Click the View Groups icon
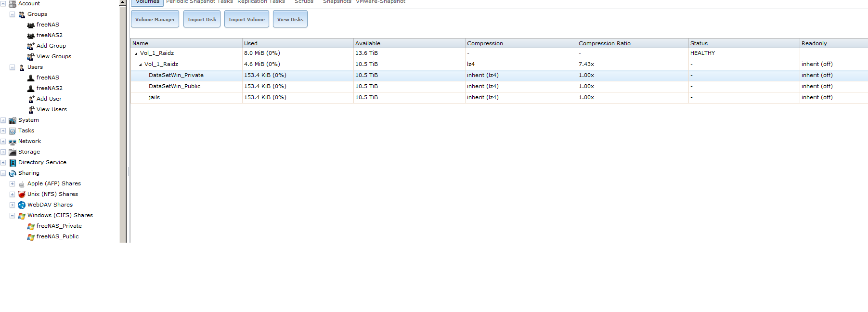868x312 pixels. 31,57
